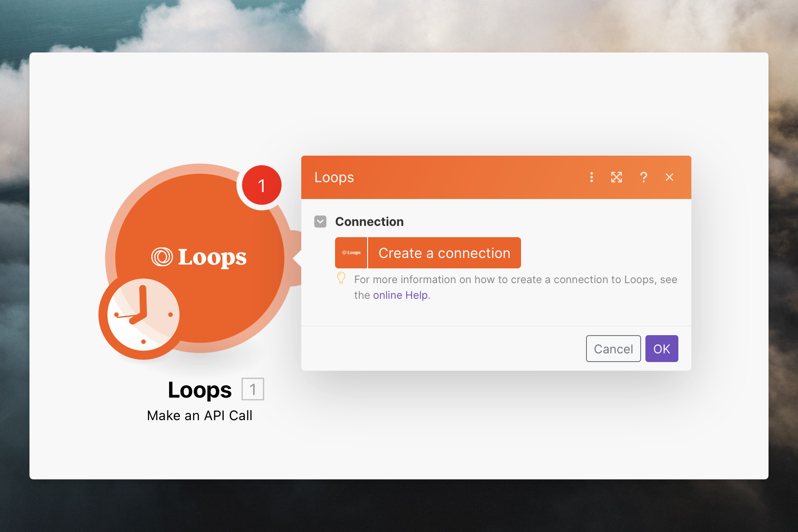
Task: Close the Loops dialog with the X icon
Action: 669,177
